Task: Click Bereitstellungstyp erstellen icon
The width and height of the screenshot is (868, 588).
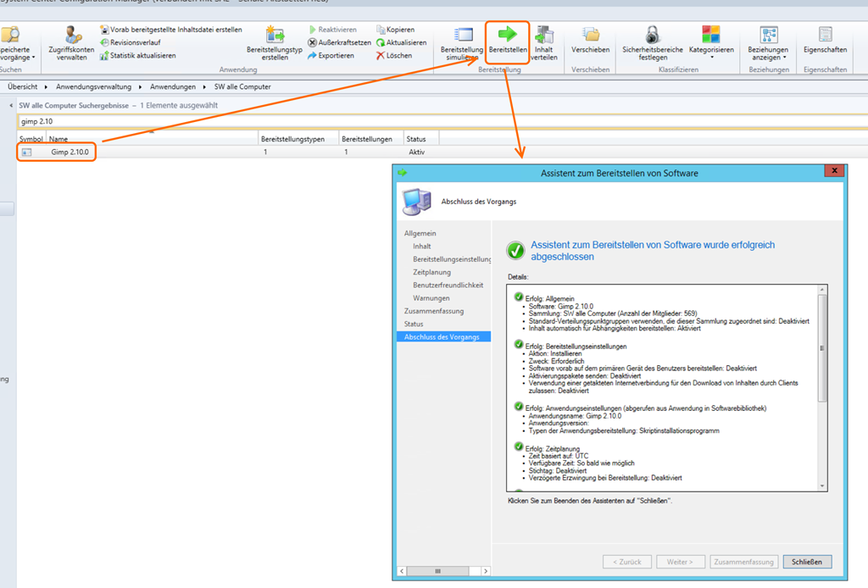Action: [x=275, y=34]
